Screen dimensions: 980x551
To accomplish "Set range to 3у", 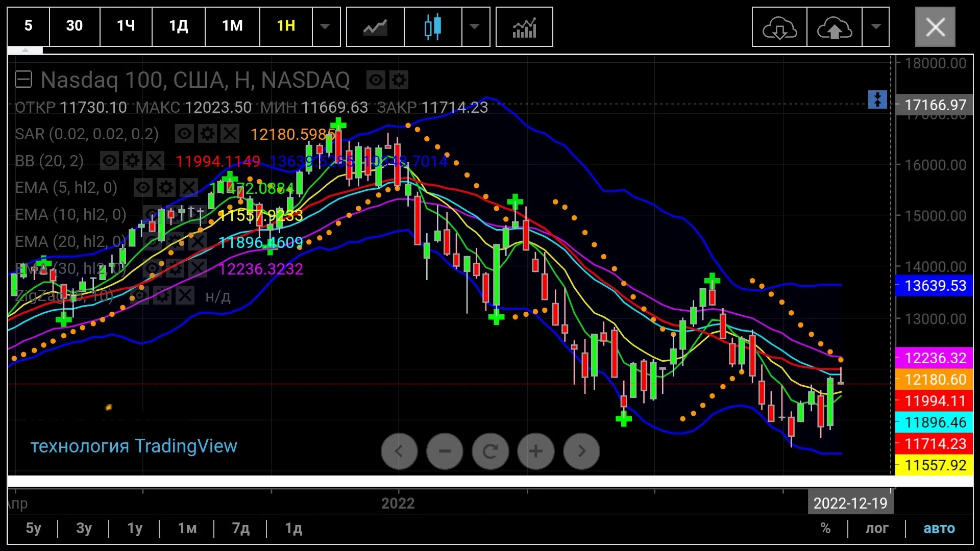I will (x=84, y=529).
